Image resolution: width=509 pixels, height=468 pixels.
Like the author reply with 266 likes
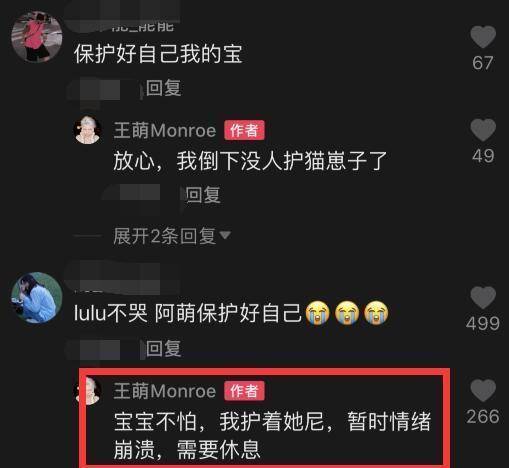pos(483,390)
